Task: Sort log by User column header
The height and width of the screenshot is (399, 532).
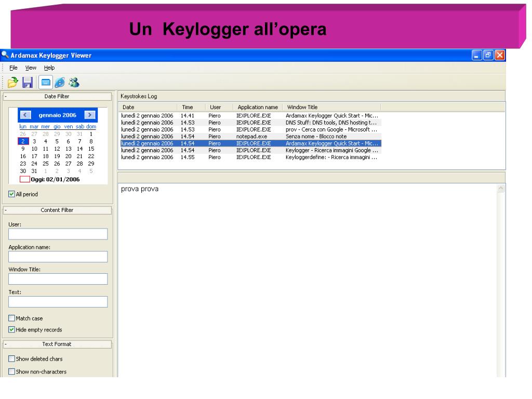Action: coord(219,107)
